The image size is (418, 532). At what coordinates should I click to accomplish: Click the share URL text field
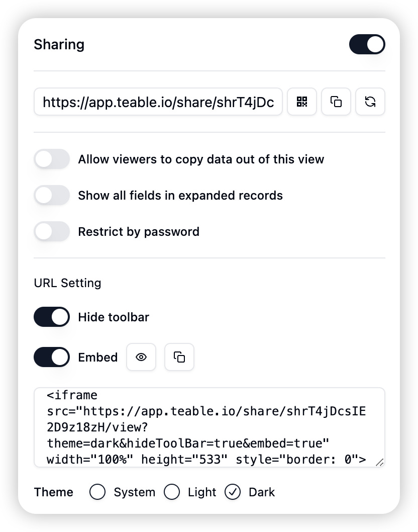pos(158,102)
